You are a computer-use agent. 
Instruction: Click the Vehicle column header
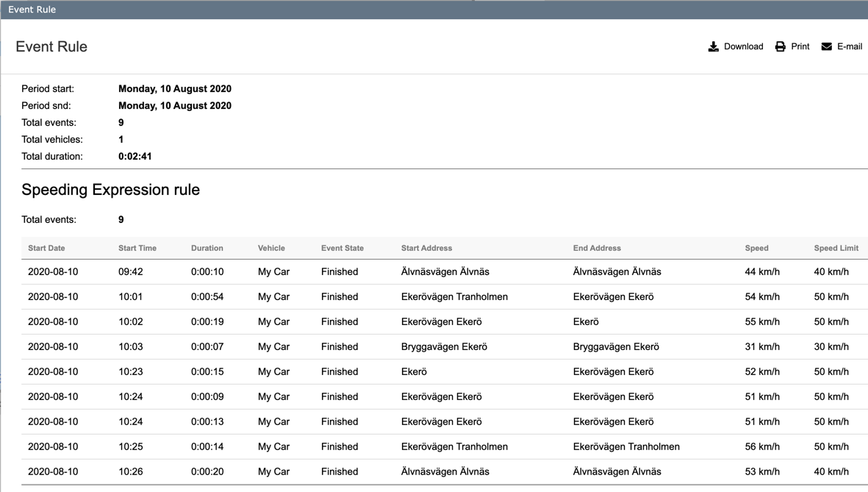click(x=271, y=249)
